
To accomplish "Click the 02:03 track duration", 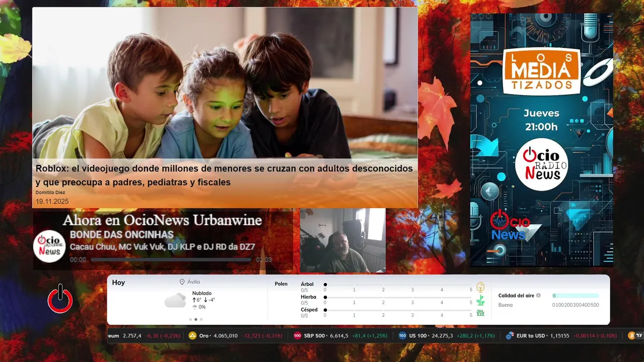I will (x=264, y=260).
